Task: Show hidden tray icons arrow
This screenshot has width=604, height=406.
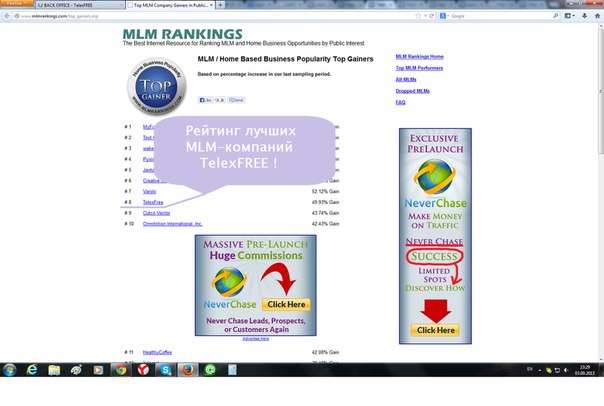Action: 540,370
